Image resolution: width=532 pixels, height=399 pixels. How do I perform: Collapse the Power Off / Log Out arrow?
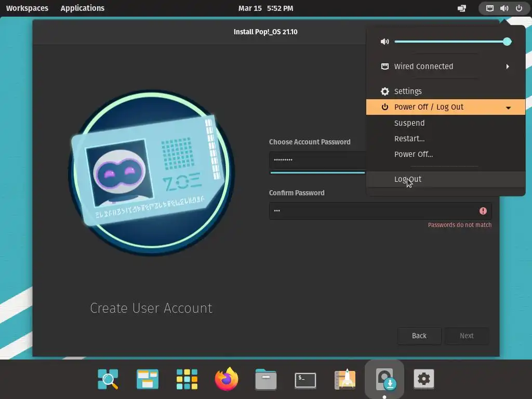tap(508, 108)
